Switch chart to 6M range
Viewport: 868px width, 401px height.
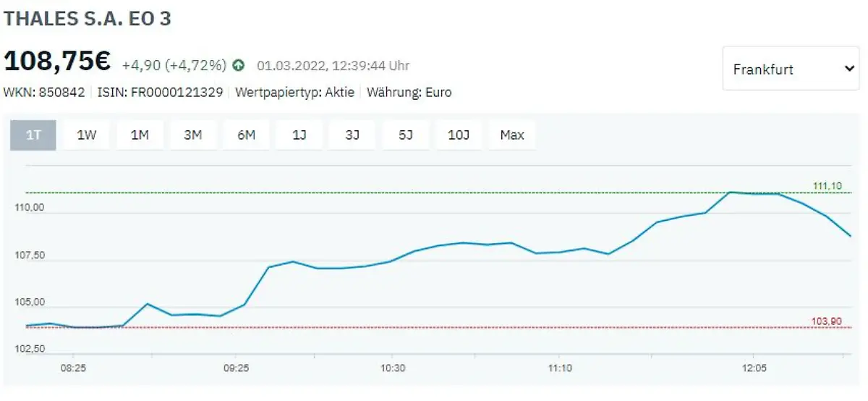click(247, 135)
